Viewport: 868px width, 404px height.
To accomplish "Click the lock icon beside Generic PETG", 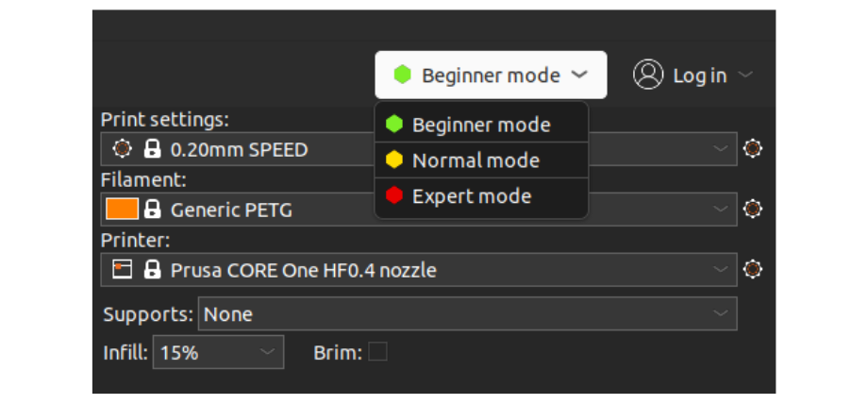I will [152, 209].
